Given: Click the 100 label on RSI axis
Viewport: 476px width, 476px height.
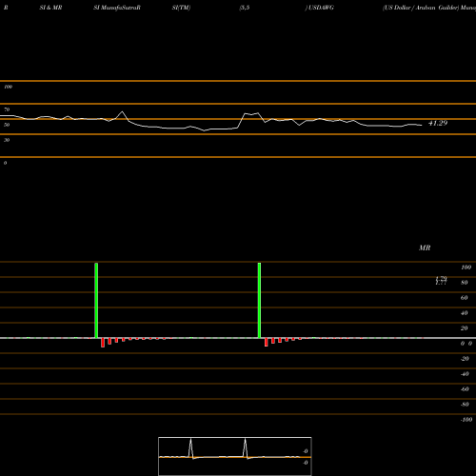Looking at the screenshot, I should tap(9, 87).
